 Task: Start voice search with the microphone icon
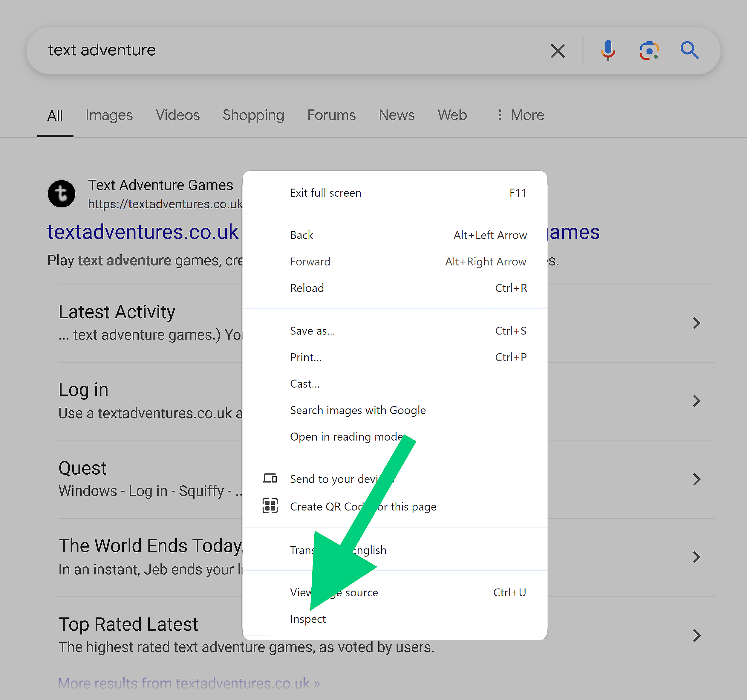pyautogui.click(x=607, y=51)
